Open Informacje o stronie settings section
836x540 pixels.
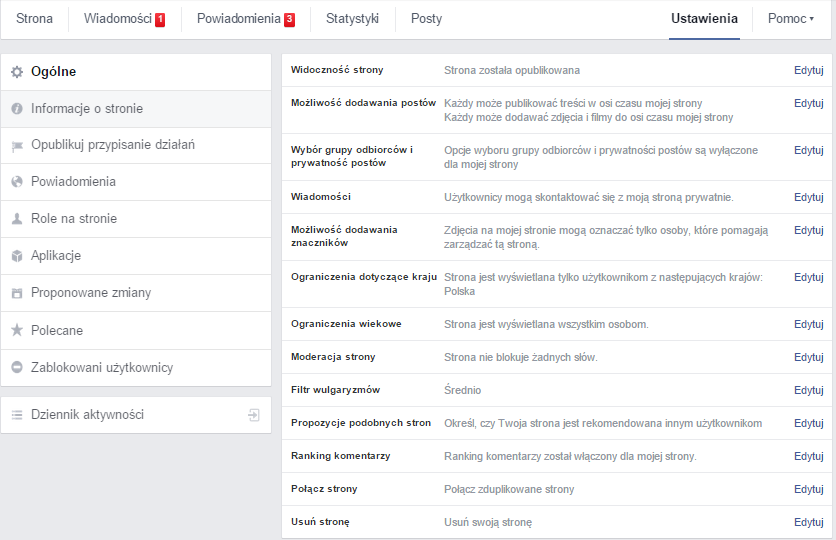(136, 109)
